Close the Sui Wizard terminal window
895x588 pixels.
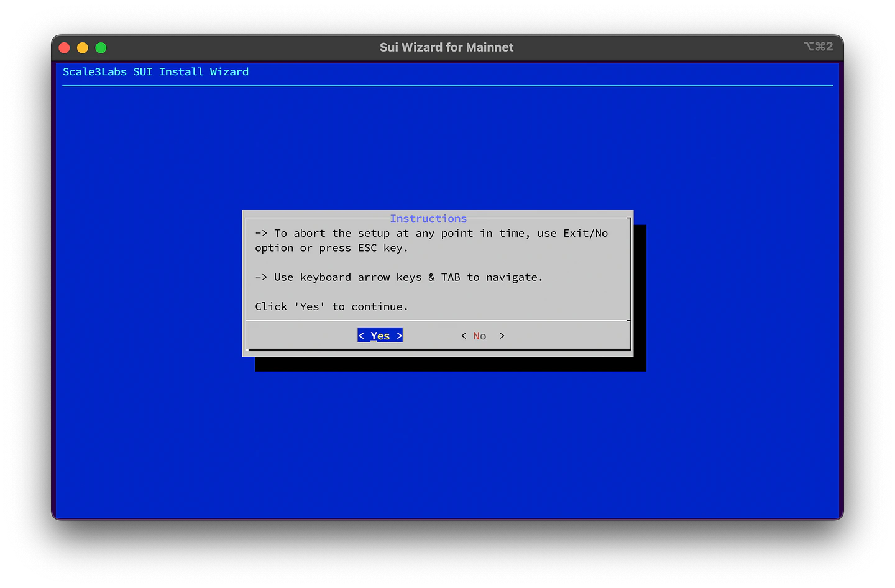click(64, 48)
